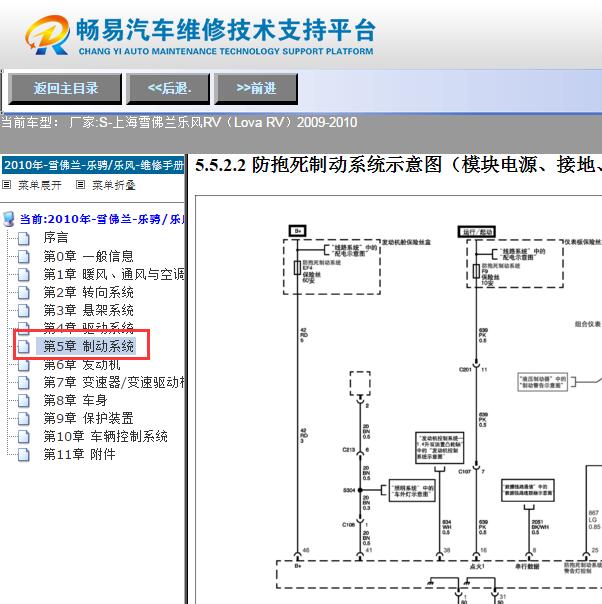
Task: Click the 运行/起动 box in diagram
Action: tap(476, 232)
